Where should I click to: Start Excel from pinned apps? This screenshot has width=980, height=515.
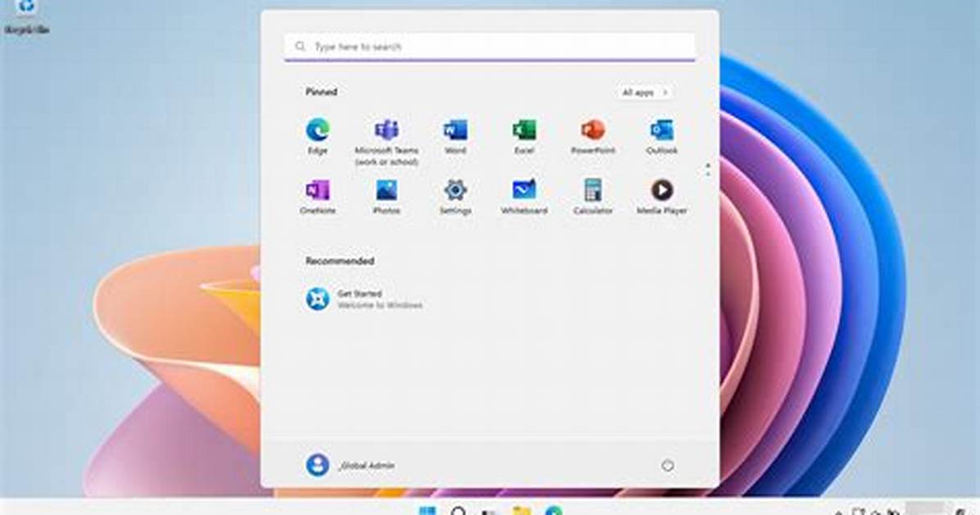(524, 136)
